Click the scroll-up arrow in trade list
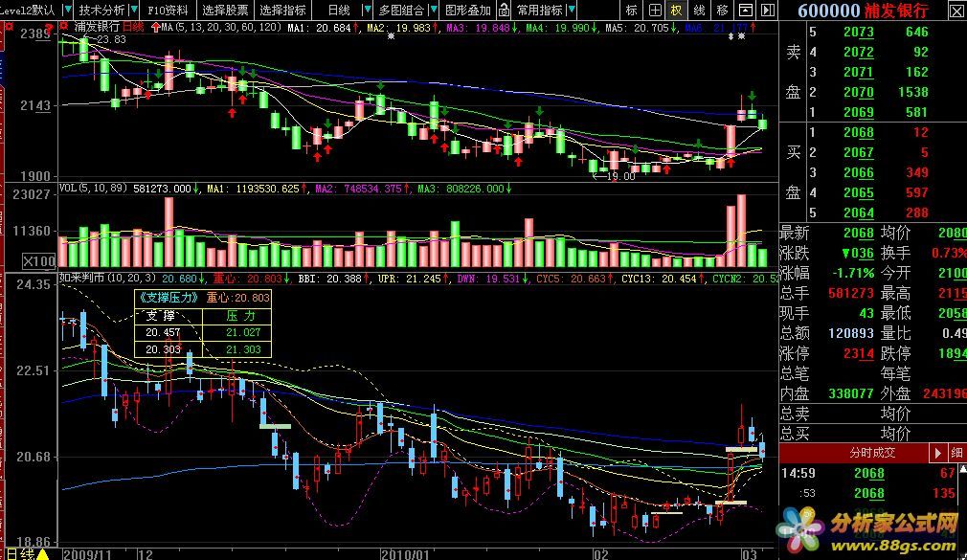 962,471
